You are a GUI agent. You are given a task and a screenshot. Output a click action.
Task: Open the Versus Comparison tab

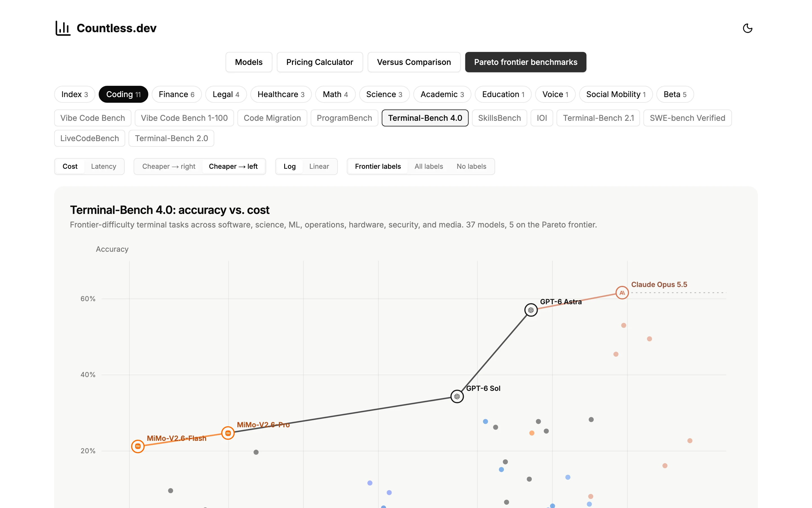coord(414,62)
